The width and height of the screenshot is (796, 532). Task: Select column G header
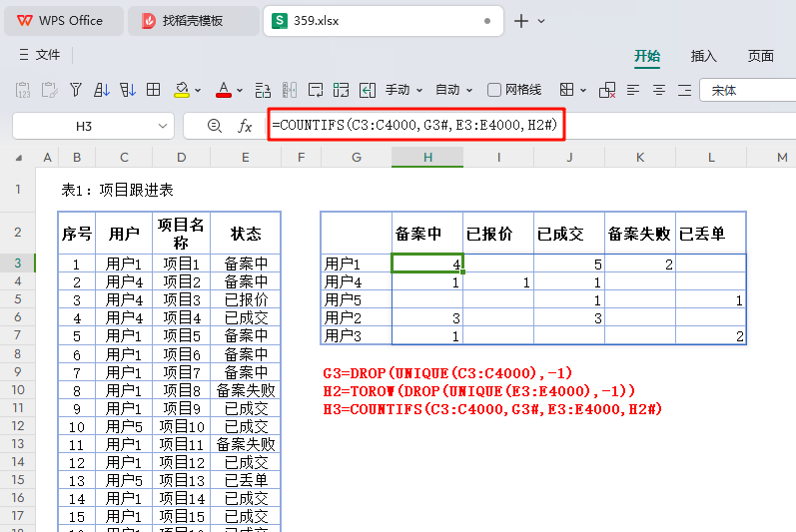357,158
